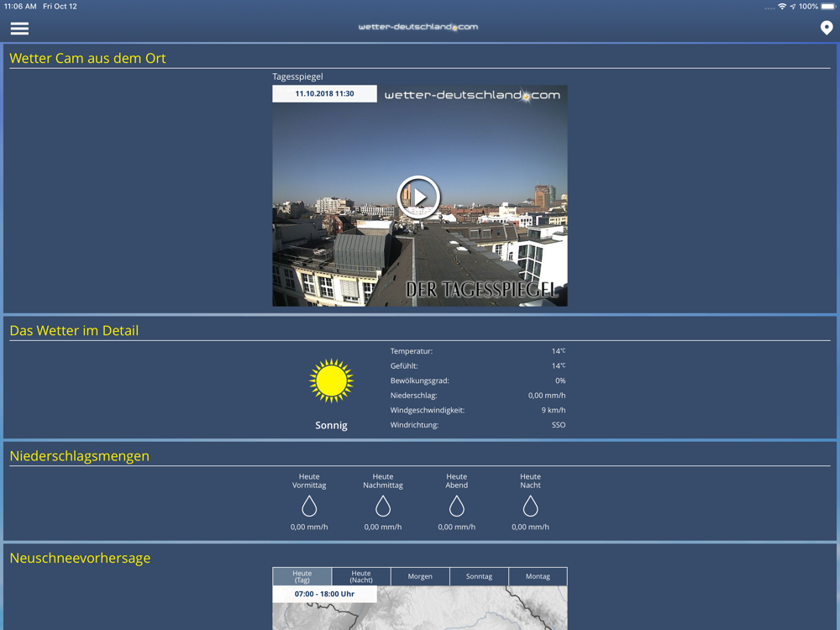
Task: Click the Neuschneevorhersage map preview
Action: coord(420,608)
